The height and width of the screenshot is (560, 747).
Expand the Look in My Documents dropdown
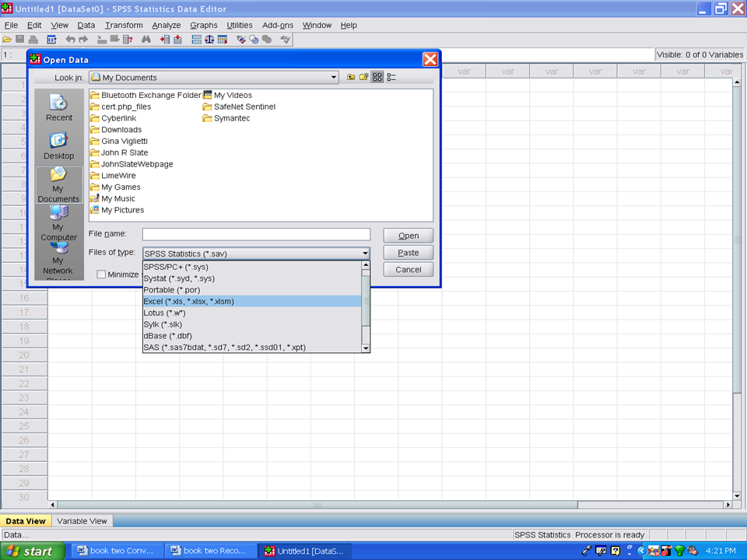pyautogui.click(x=334, y=77)
